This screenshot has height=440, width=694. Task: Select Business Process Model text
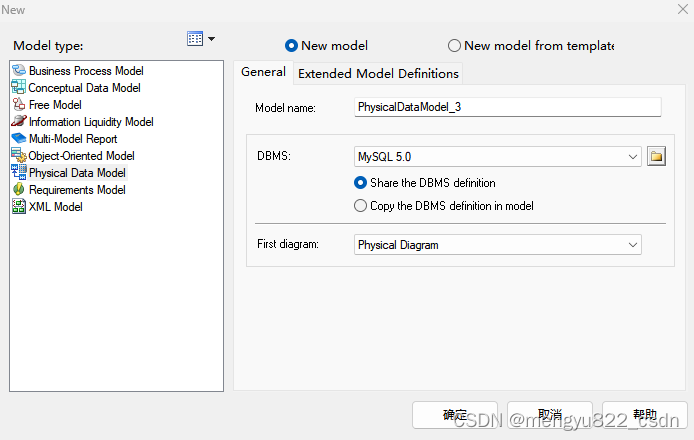[86, 70]
